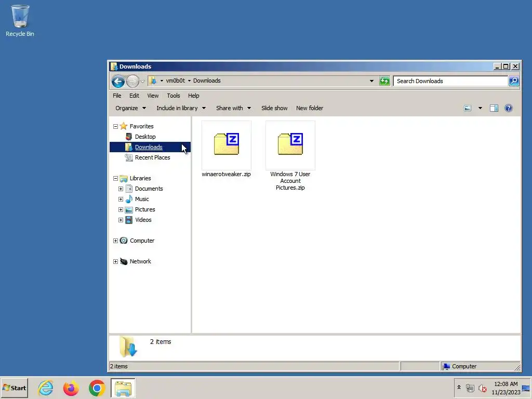The height and width of the screenshot is (399, 532).
Task: Expand the Computer tree node
Action: tap(115, 241)
